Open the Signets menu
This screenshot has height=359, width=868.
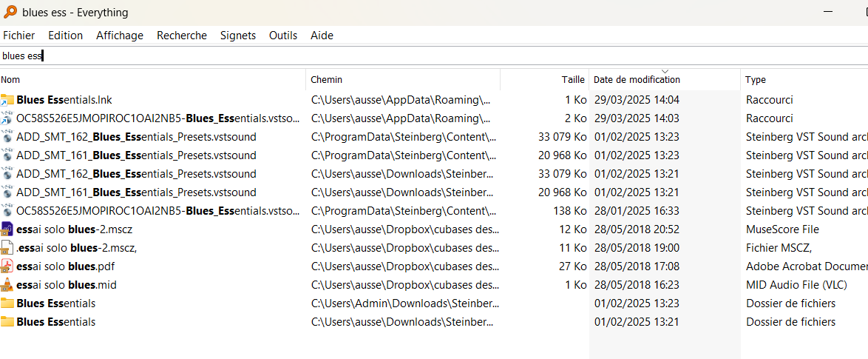[x=238, y=36]
